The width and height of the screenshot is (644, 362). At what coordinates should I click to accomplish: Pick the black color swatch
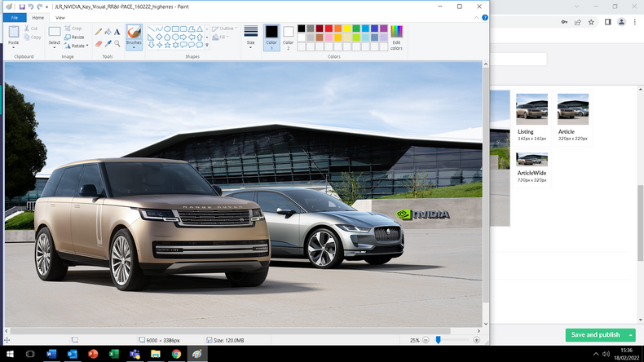302,29
